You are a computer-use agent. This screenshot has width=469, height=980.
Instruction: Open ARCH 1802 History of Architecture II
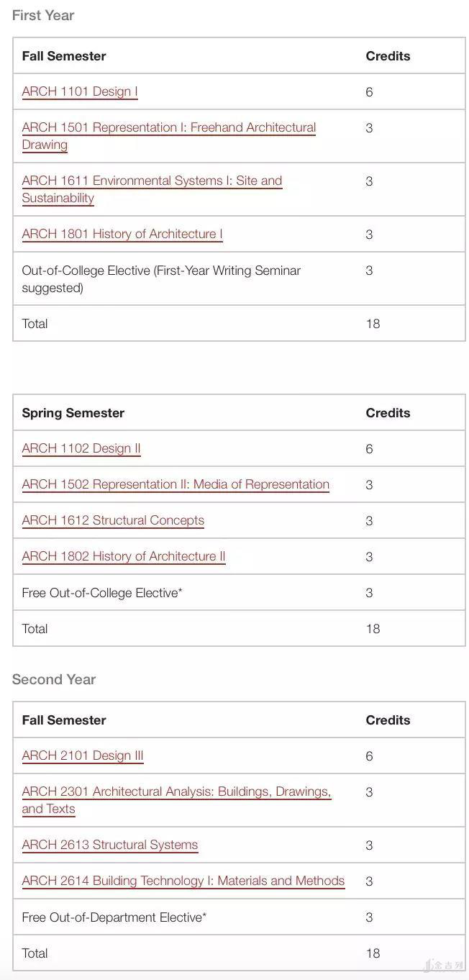124,556
